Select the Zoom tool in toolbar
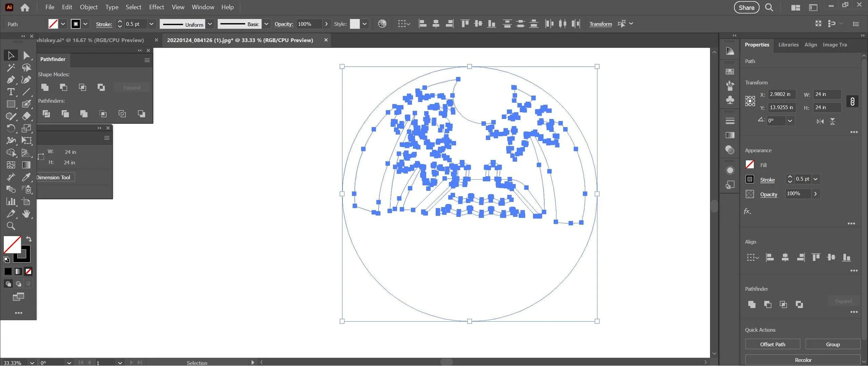This screenshot has width=868, height=366. pyautogui.click(x=11, y=226)
